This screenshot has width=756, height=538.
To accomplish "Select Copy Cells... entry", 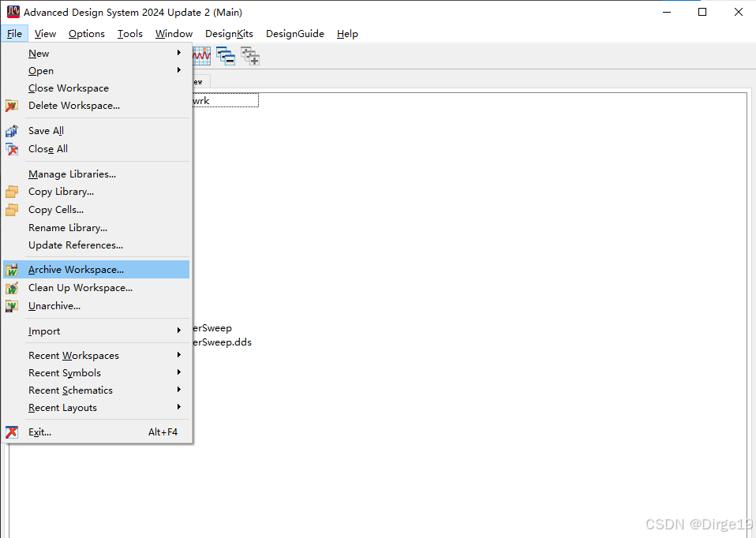I will coord(96,210).
